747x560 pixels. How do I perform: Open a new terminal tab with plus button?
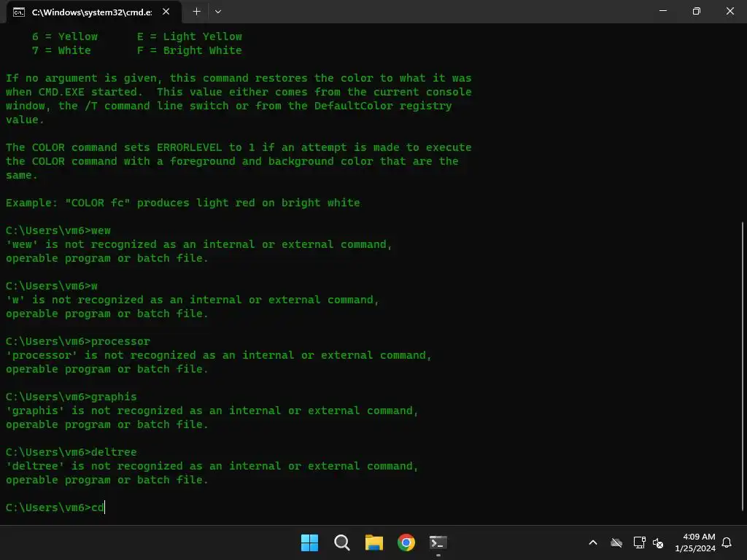pos(196,12)
